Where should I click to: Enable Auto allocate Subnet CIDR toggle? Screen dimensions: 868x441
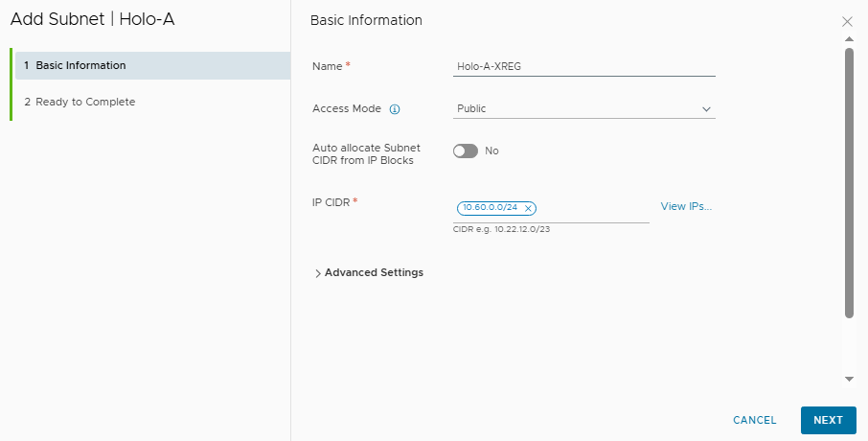(x=466, y=151)
